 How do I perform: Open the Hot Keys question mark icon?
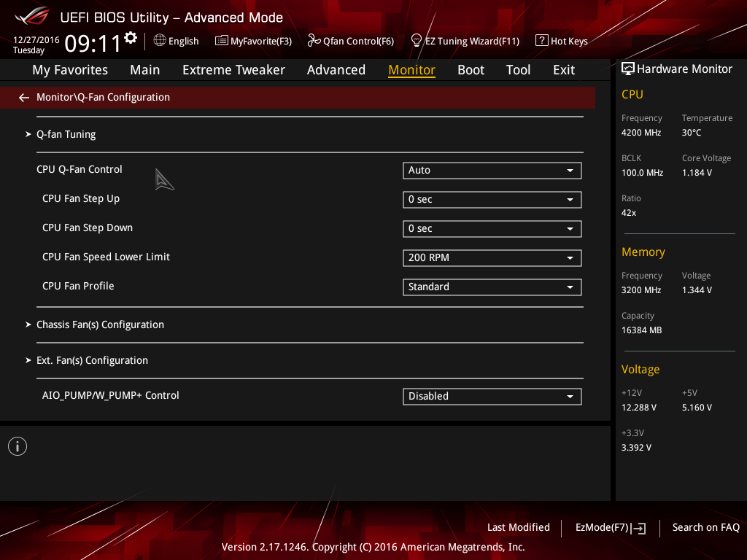(x=542, y=41)
